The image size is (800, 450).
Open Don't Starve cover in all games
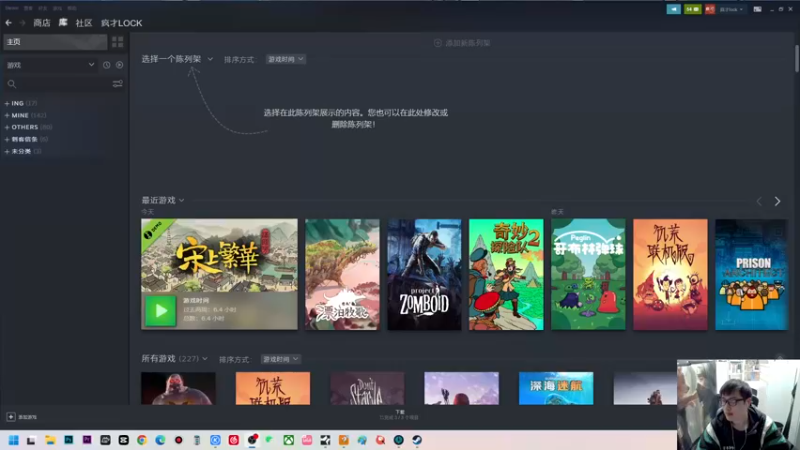(367, 388)
